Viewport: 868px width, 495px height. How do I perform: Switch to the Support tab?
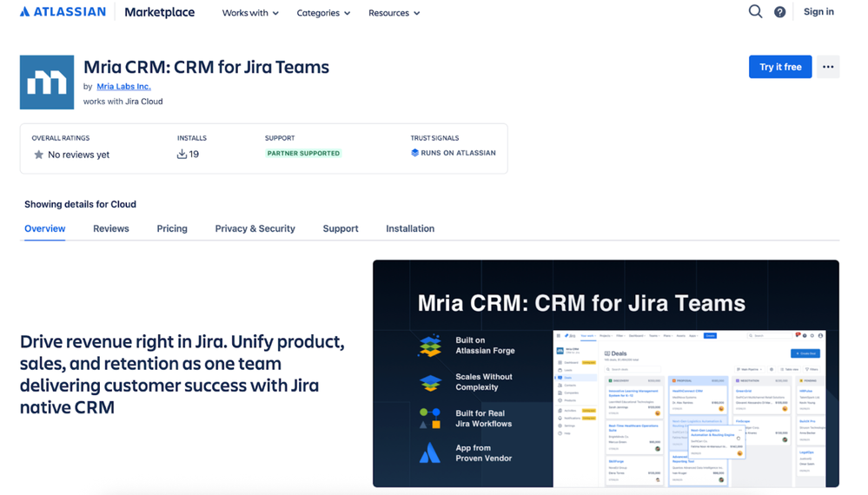tap(341, 228)
